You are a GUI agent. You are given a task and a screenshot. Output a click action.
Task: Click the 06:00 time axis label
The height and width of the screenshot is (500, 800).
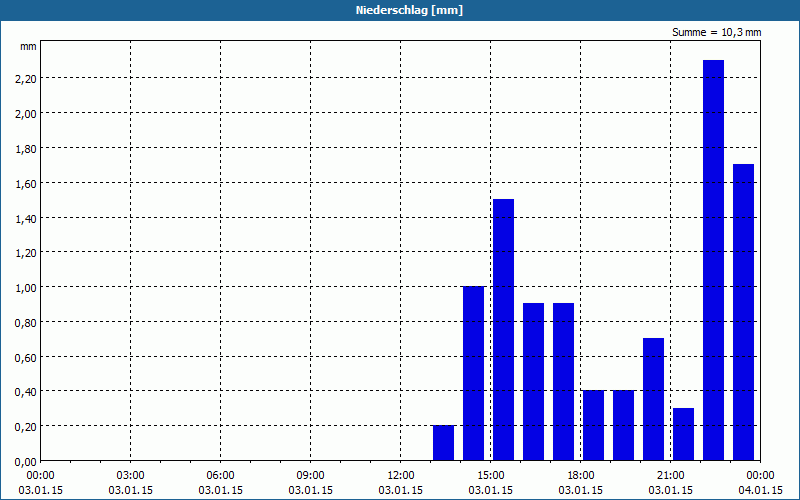click(220, 476)
